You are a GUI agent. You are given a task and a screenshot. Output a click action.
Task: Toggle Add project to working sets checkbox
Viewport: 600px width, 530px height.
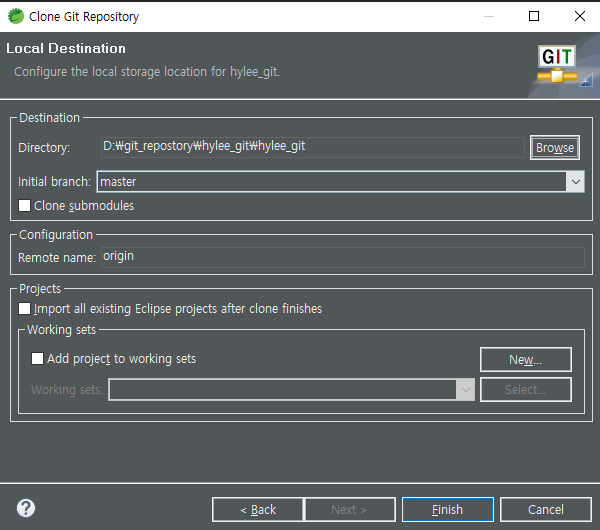click(38, 359)
